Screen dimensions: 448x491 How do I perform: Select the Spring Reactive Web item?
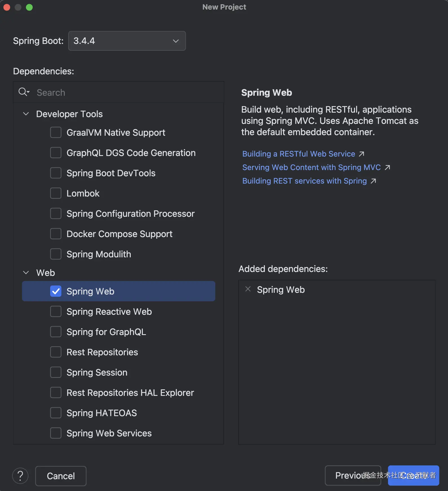pos(109,312)
